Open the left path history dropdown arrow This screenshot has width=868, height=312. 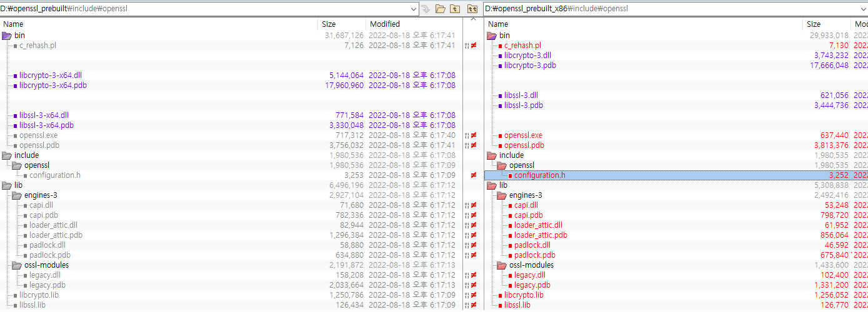pyautogui.click(x=414, y=9)
